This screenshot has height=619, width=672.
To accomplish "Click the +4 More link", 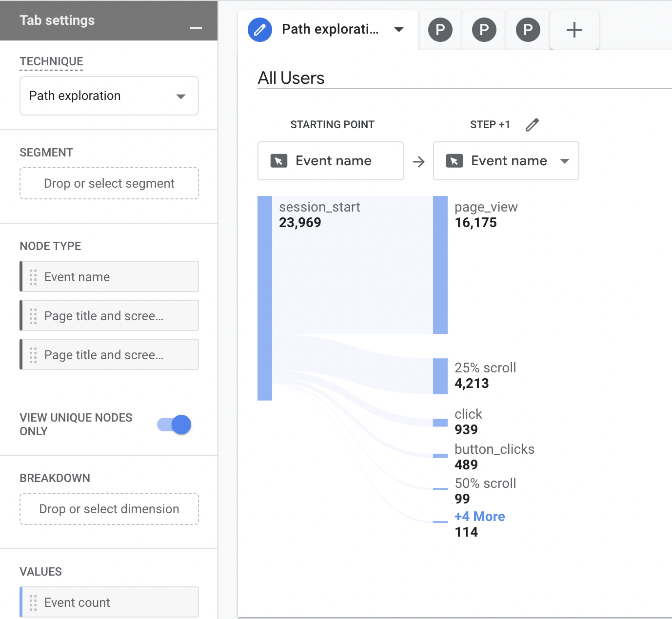I will point(479,516).
